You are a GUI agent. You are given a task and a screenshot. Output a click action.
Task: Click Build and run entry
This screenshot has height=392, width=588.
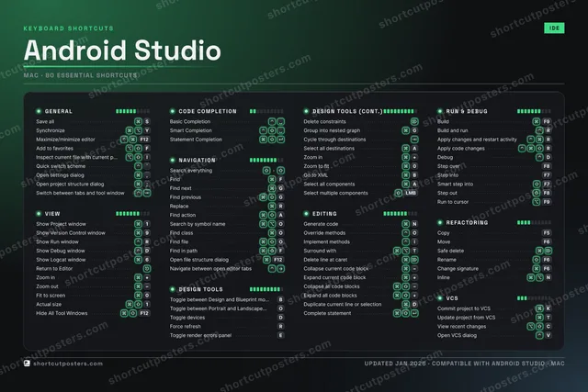point(494,130)
